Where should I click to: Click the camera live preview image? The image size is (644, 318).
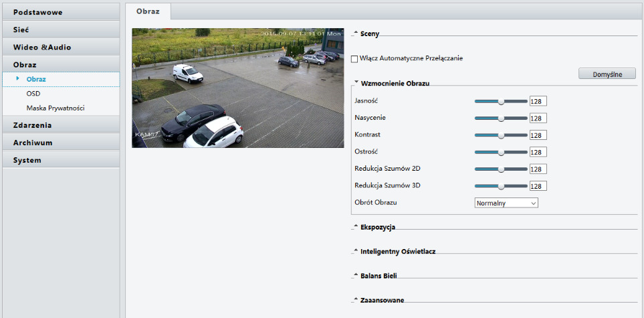coord(238,88)
